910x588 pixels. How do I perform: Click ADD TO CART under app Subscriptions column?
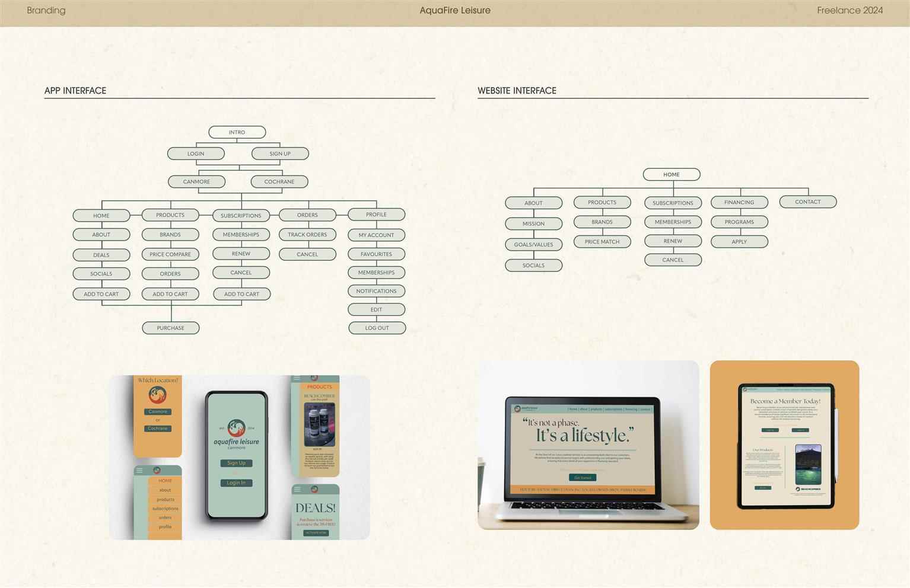click(x=241, y=294)
